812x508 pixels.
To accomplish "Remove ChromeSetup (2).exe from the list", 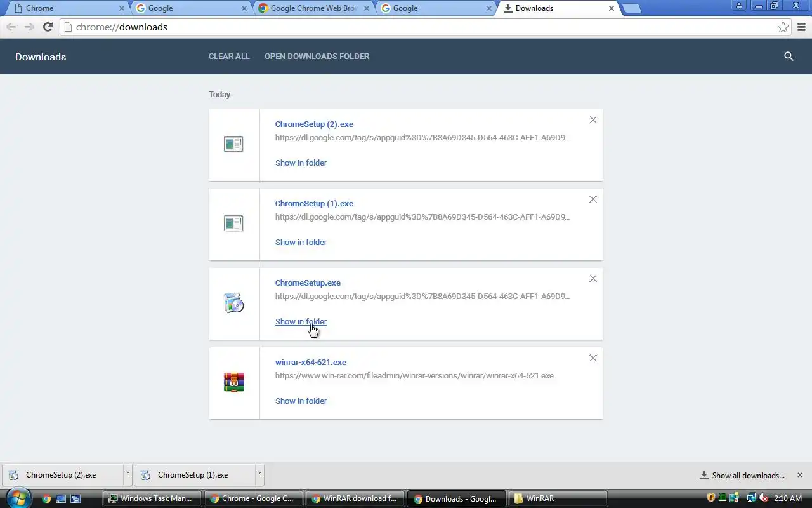I will click(x=593, y=120).
